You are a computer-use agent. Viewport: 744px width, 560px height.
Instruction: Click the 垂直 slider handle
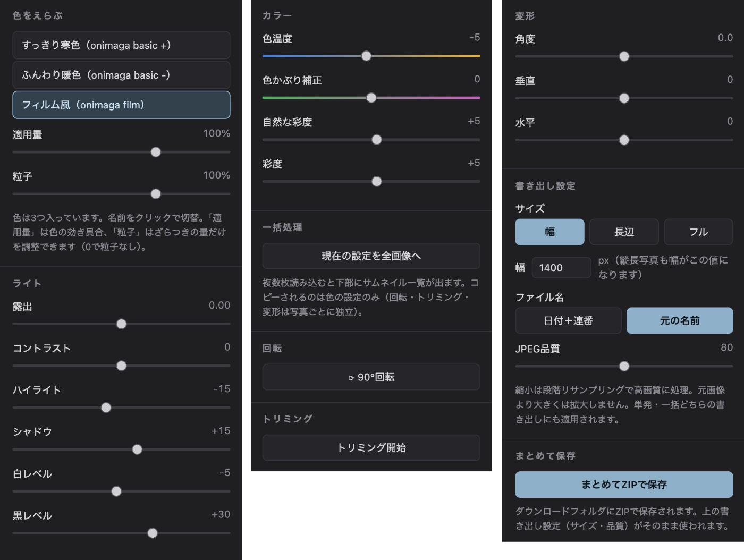[624, 98]
